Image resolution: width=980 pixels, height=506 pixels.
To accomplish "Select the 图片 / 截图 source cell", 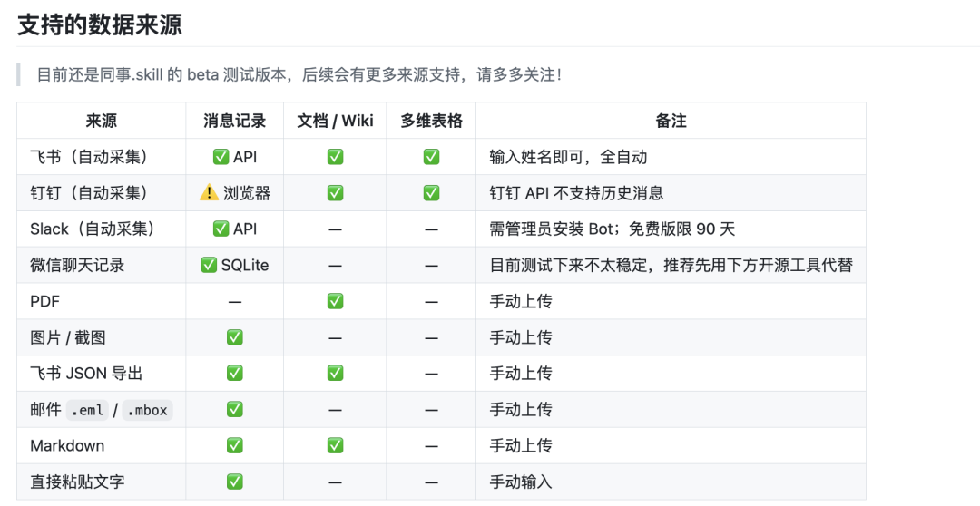I will coord(102,337).
